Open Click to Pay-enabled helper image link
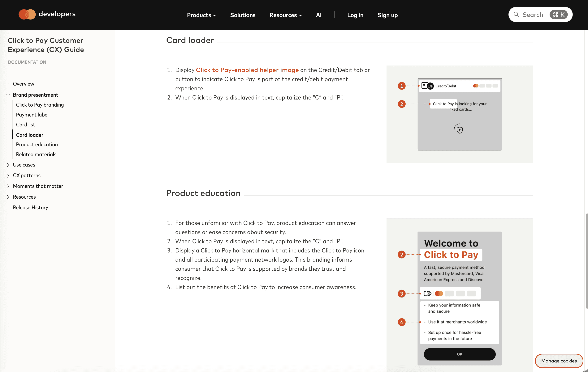 [x=247, y=70]
